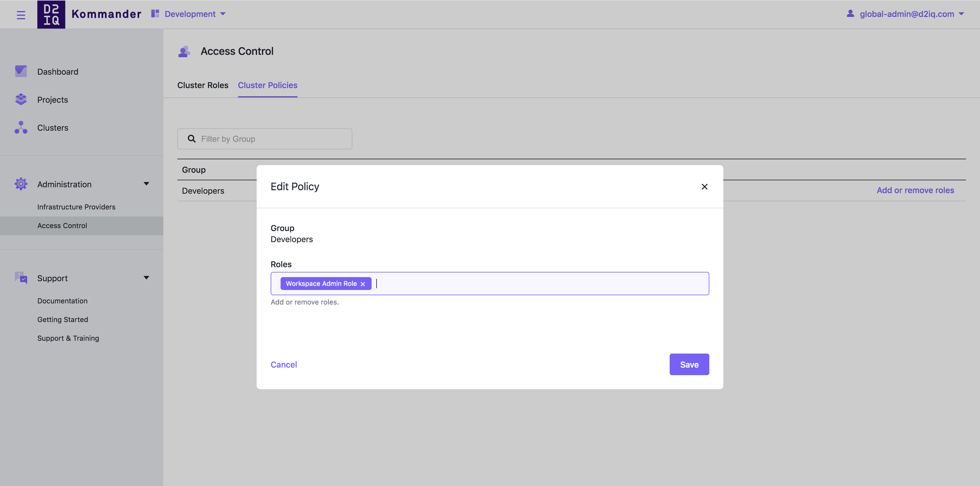Click the Dashboard sidebar icon

[x=21, y=71]
